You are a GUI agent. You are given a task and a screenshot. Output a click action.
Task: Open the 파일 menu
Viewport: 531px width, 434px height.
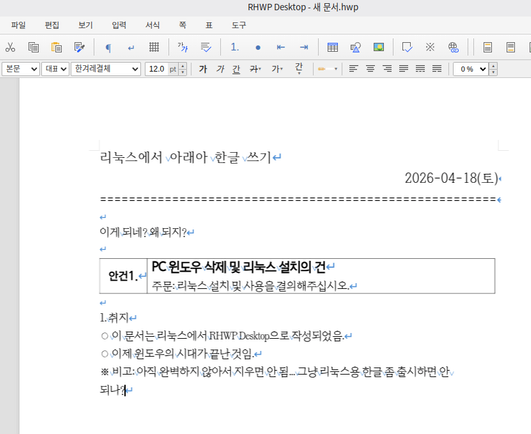click(x=18, y=25)
